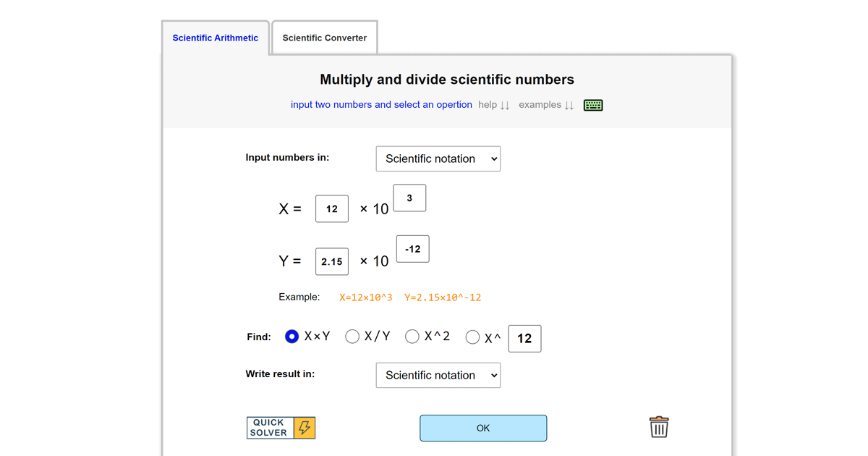Select the X×Y operation
The width and height of the screenshot is (868, 456).
click(292, 336)
